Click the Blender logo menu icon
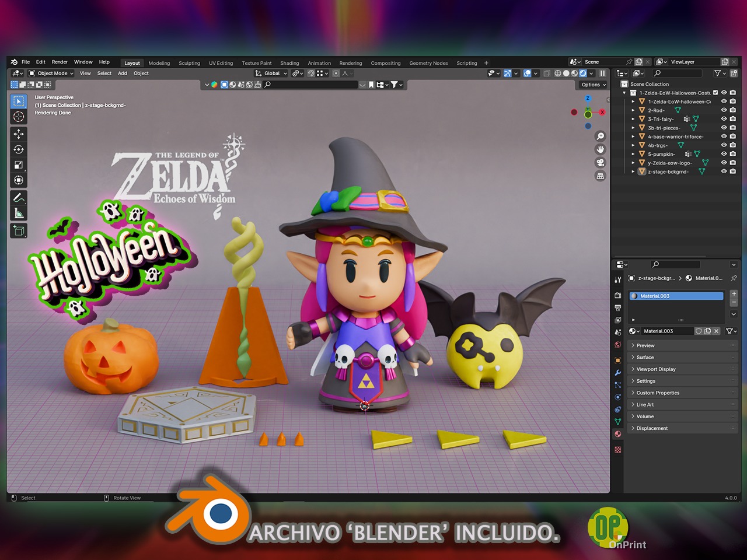The height and width of the screenshot is (560, 747). coord(14,62)
